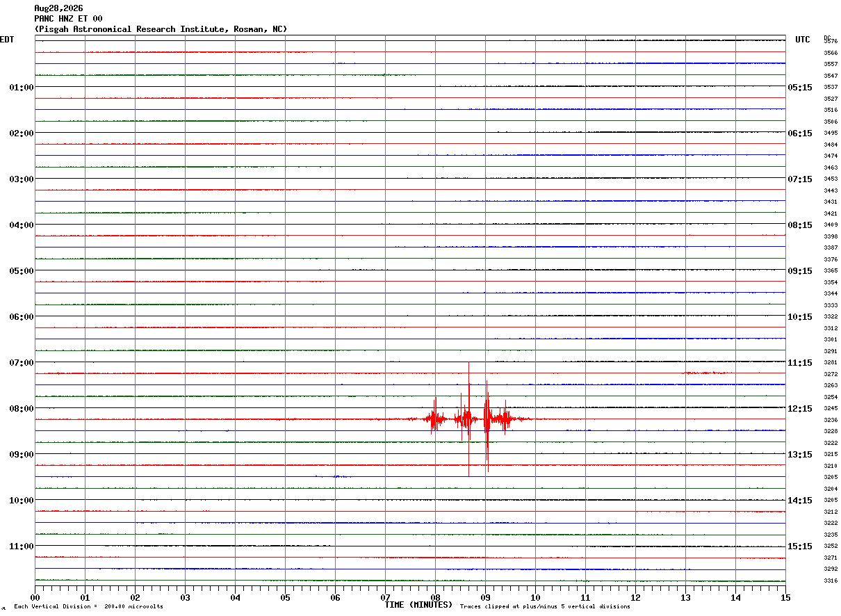Select the 15:15 UTC time label
The height and width of the screenshot is (616, 841).
pos(799,546)
